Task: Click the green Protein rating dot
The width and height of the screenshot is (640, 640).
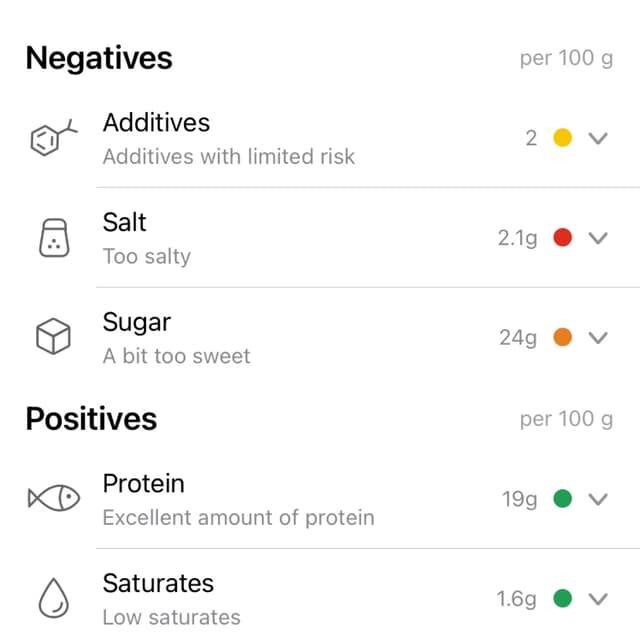Action: click(562, 498)
